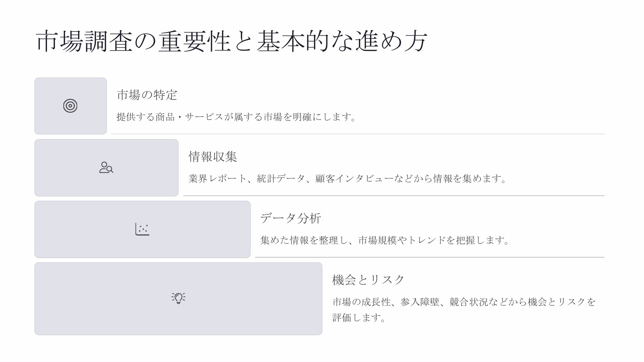644x362 pixels.
Task: Select the gray box around the target icon
Action: coord(71,106)
